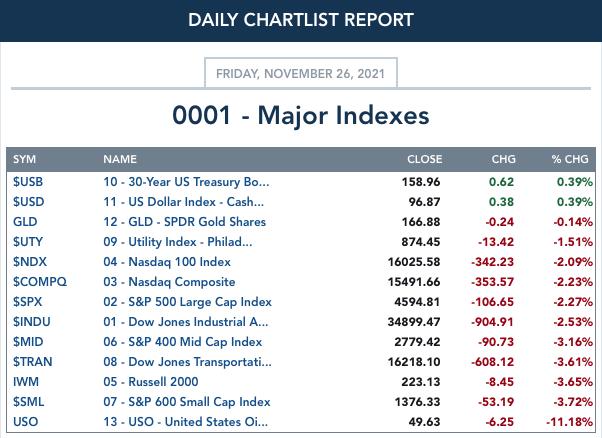Click the Friday, November 26, 2021 date box
The image size is (602, 438).
tap(301, 73)
